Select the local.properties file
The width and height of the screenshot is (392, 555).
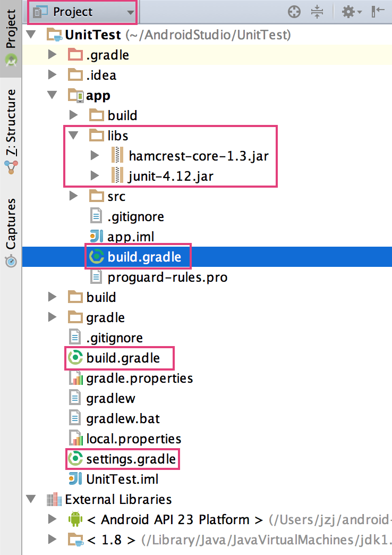[x=133, y=439]
